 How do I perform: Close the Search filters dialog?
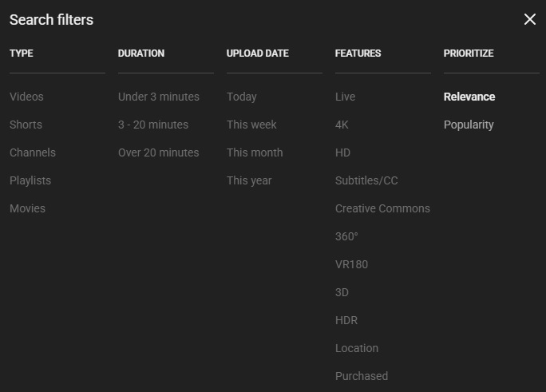(x=529, y=19)
